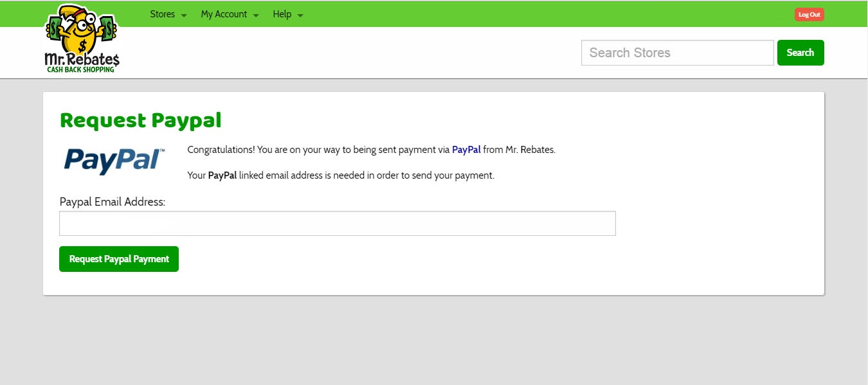The image size is (868, 385).
Task: Click the arrow beside Stores
Action: pos(184,15)
